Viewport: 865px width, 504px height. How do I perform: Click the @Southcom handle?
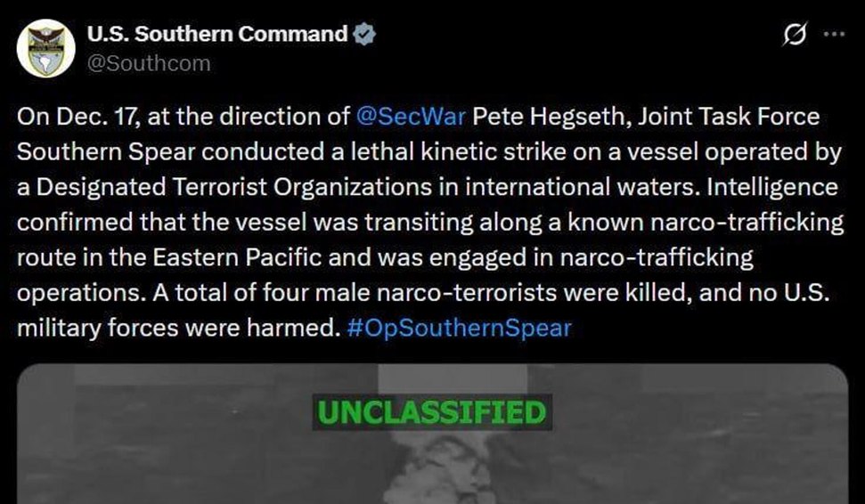point(149,63)
